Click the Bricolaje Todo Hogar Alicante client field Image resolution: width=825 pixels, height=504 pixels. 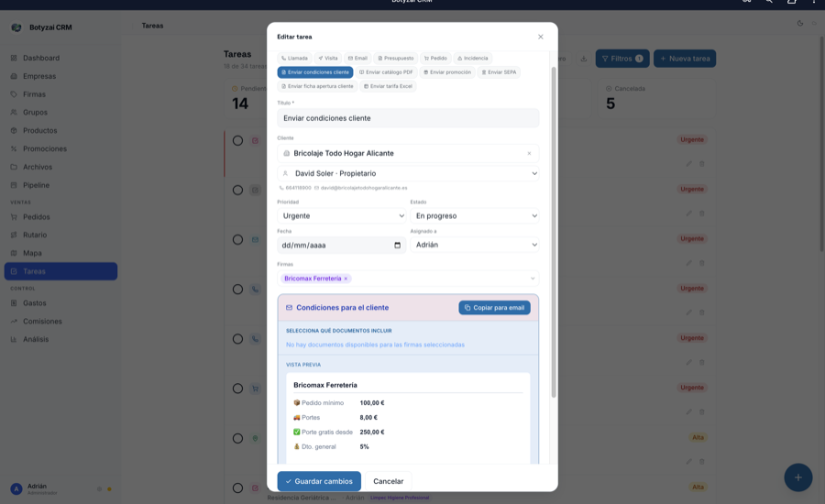click(408, 153)
